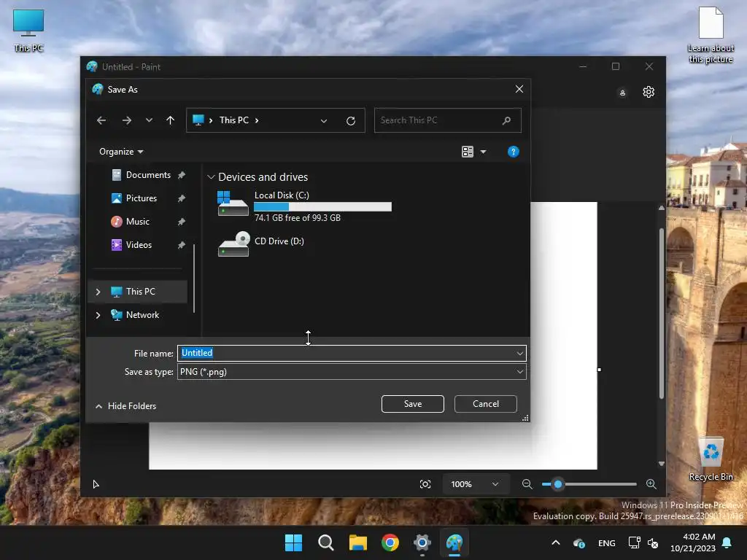
Task: Open the File name dropdown arrow
Action: point(519,354)
